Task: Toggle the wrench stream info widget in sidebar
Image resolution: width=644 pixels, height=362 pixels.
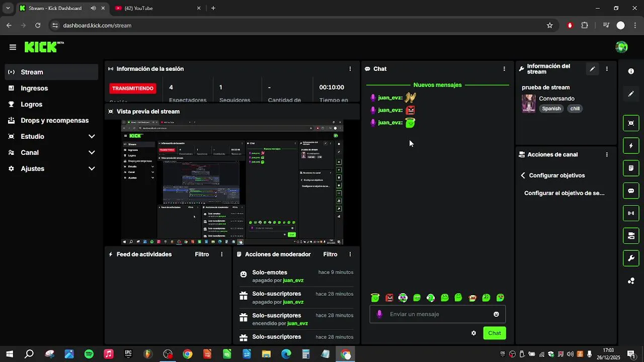Action: 631,258
